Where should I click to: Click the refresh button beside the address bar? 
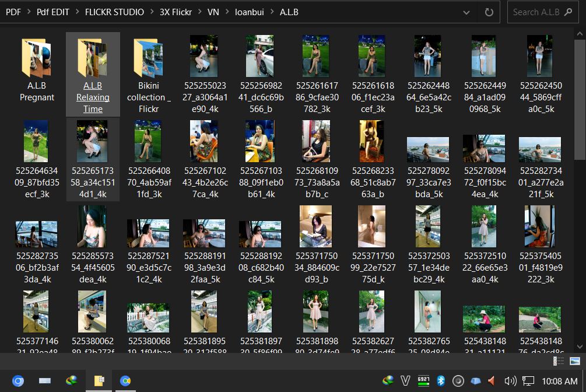(x=489, y=12)
